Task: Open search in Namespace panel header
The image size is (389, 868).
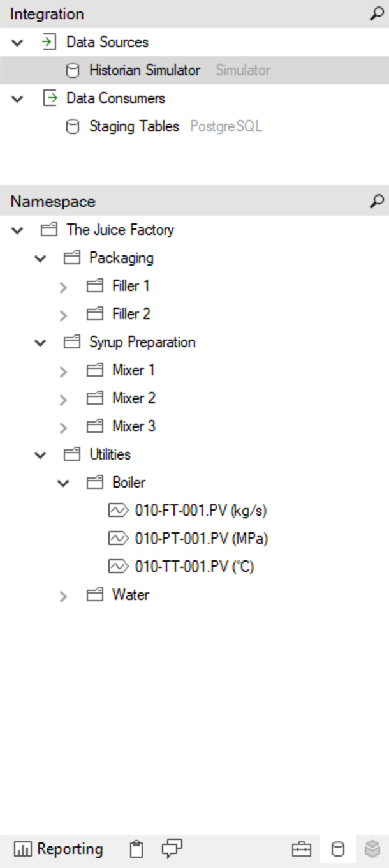Action: [x=376, y=202]
